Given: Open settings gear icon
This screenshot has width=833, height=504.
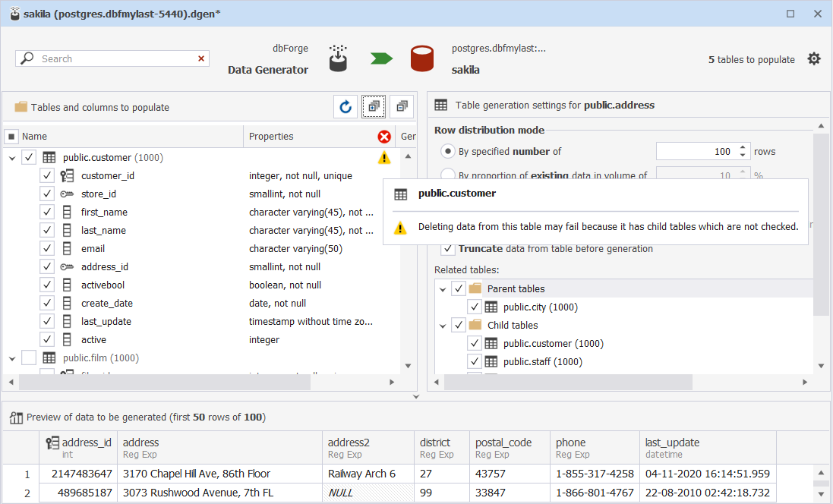Looking at the screenshot, I should pyautogui.click(x=814, y=59).
